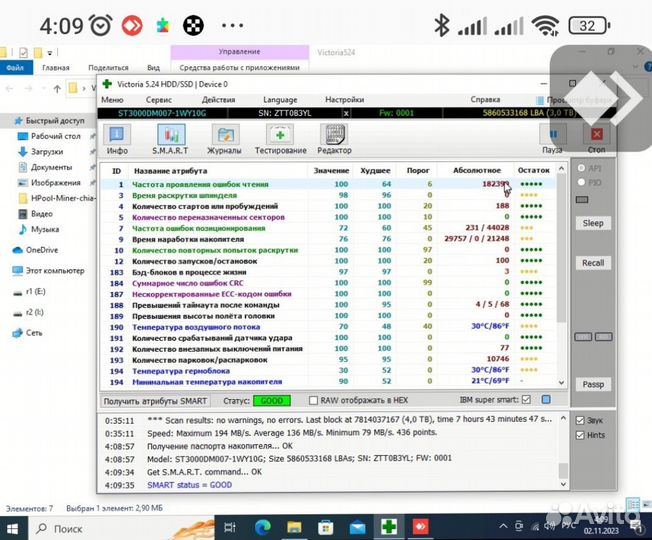Click the Sleep button
The image size is (652, 540).
click(593, 223)
